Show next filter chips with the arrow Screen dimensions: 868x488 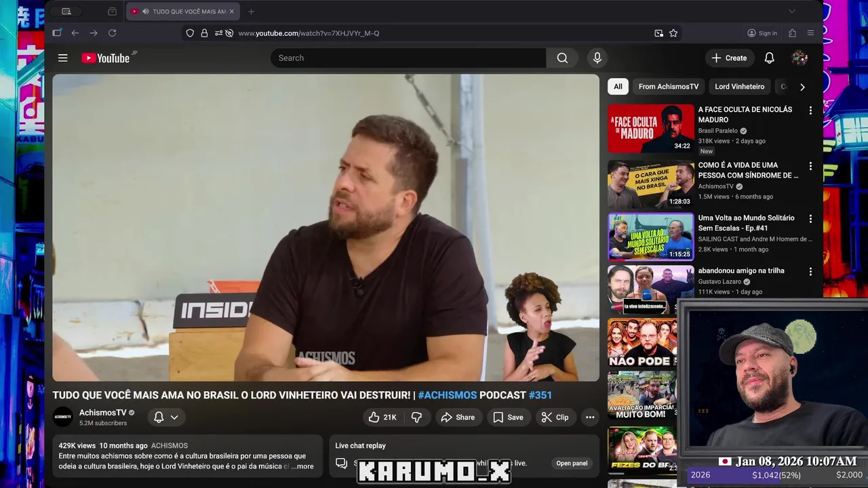pyautogui.click(x=802, y=87)
